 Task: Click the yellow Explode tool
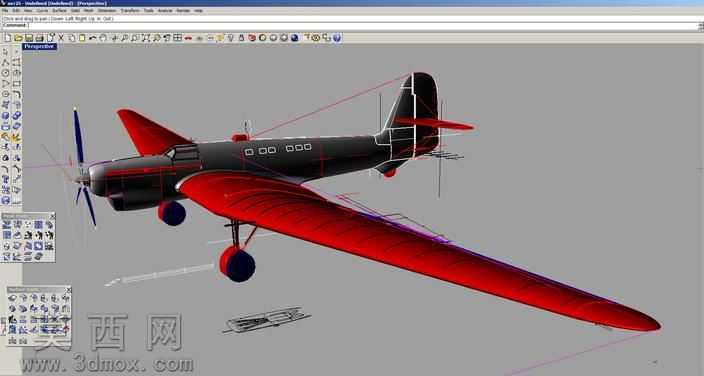pyautogui.click(x=17, y=137)
